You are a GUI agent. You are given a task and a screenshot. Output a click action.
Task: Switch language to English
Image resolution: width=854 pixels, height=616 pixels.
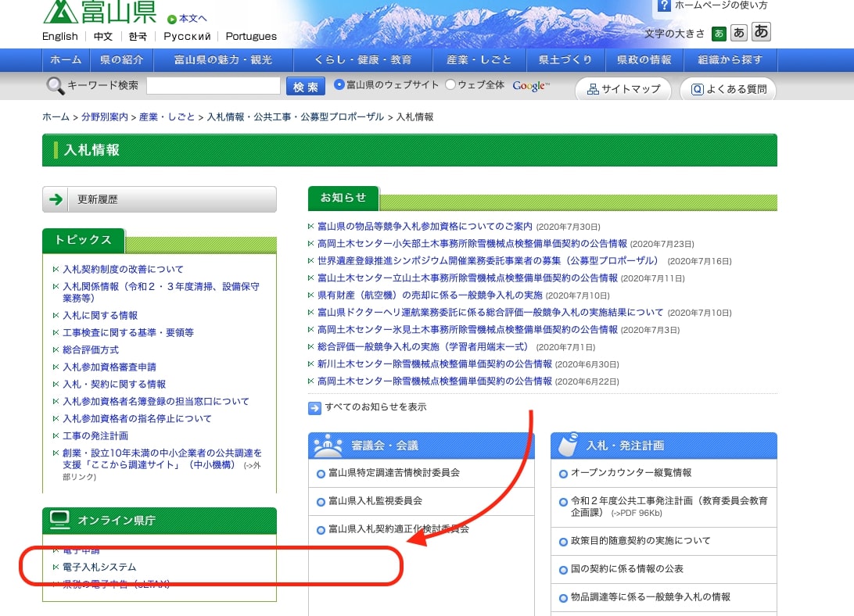(x=60, y=36)
